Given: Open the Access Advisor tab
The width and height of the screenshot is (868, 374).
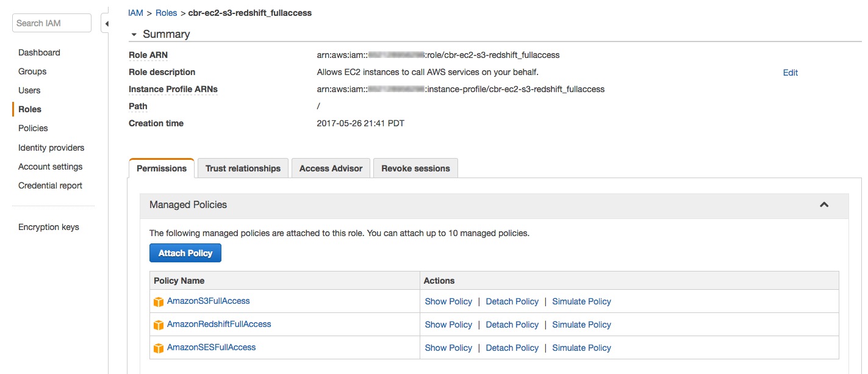Looking at the screenshot, I should [331, 168].
